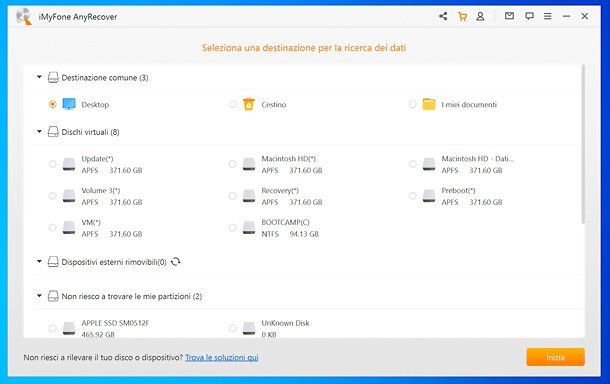Click the iMyFone AnyRecover app logo
This screenshot has height=384, width=610.
click(24, 16)
